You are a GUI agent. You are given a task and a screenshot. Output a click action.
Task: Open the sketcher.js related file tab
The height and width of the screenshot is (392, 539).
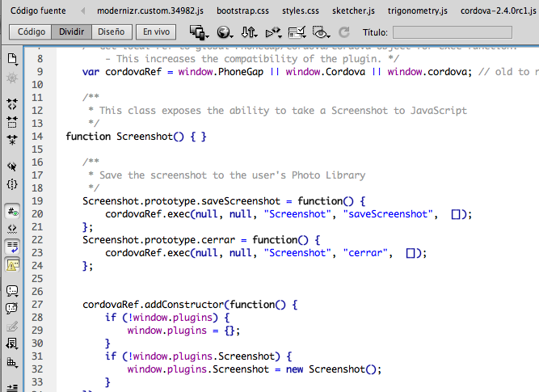click(354, 11)
